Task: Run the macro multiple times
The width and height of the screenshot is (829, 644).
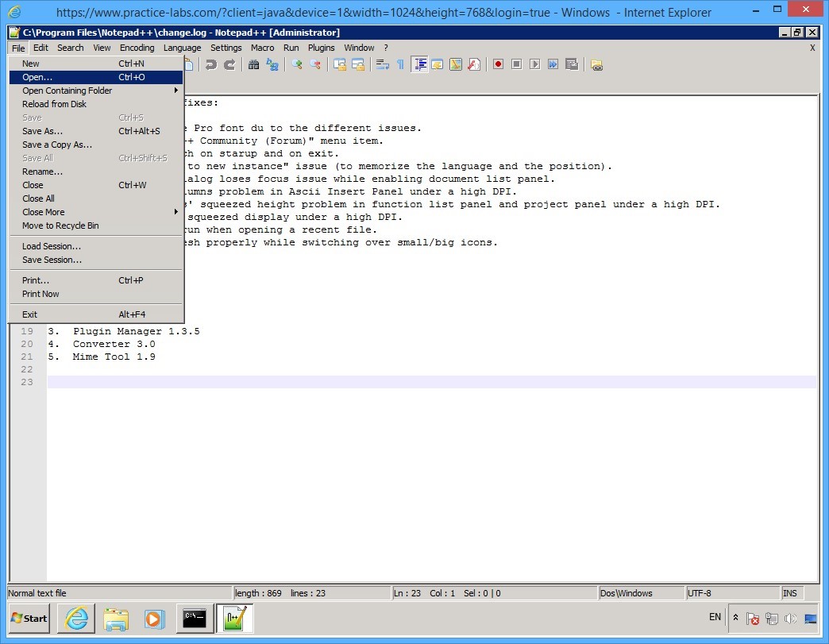Action: (x=554, y=65)
